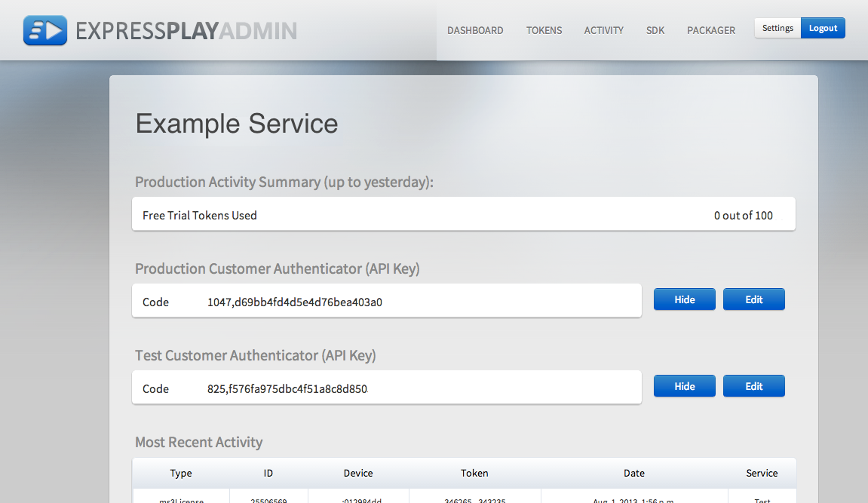Open the Dashboard page
868x503 pixels.
coord(475,30)
